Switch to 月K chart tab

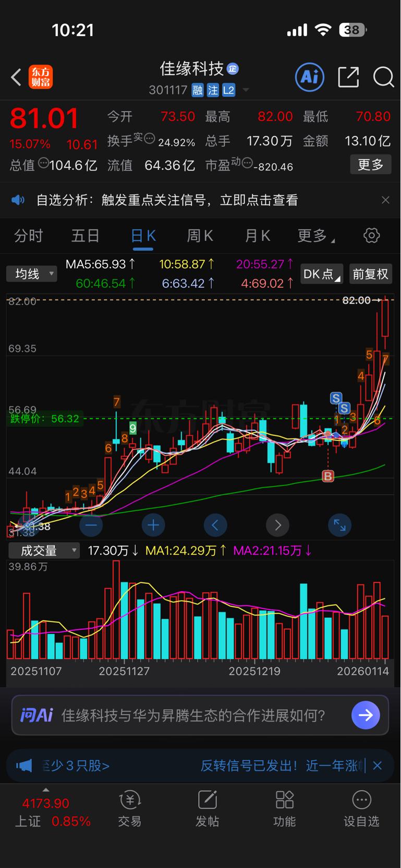258,236
